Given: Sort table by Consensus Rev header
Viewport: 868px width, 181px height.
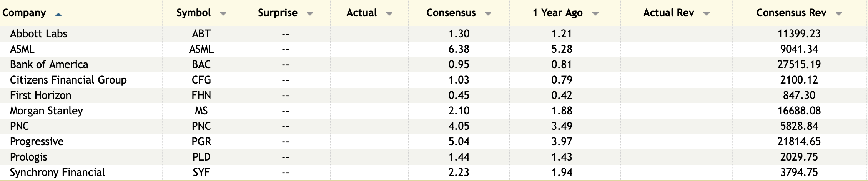Looking at the screenshot, I should point(791,13).
